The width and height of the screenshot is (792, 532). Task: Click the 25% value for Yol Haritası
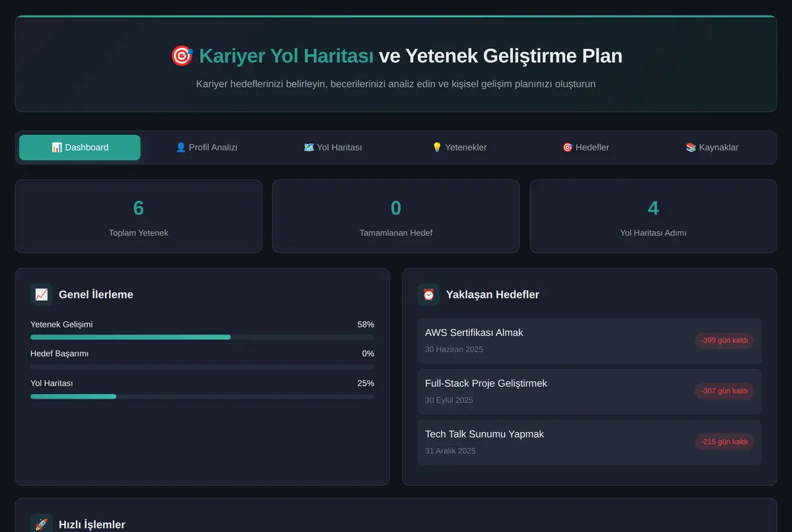(x=366, y=383)
